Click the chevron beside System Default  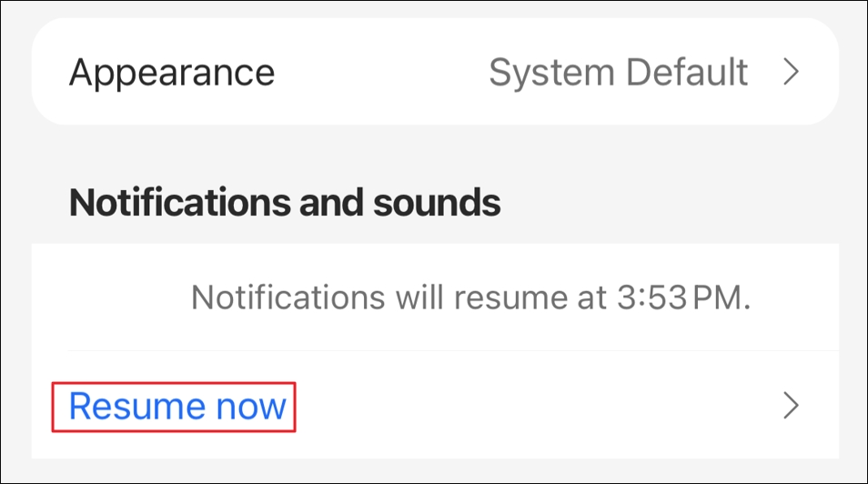[x=792, y=72]
